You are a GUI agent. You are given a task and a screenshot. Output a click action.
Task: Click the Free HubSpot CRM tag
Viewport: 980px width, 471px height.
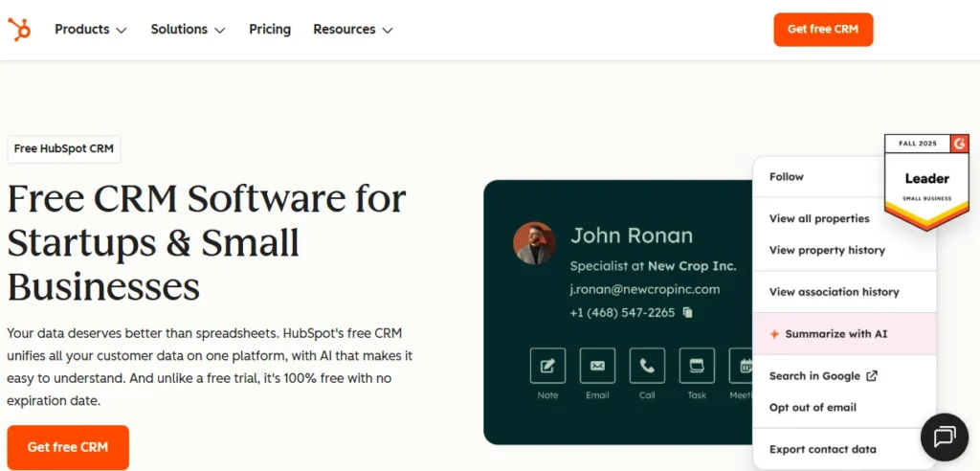(64, 149)
